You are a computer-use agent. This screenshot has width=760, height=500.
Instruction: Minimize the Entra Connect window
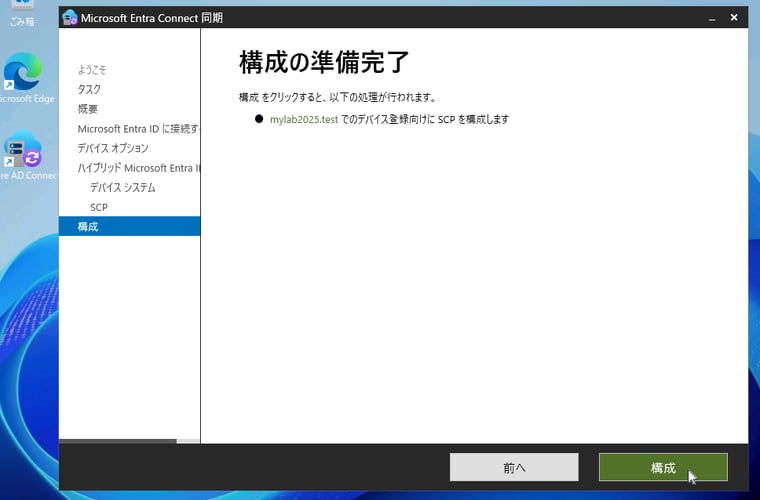point(712,18)
